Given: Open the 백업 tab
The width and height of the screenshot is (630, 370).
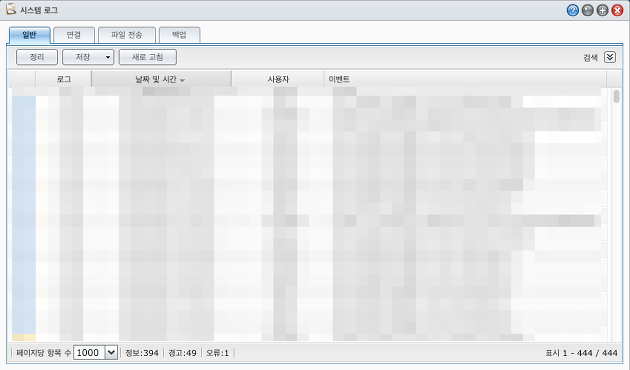Looking at the screenshot, I should (x=179, y=35).
